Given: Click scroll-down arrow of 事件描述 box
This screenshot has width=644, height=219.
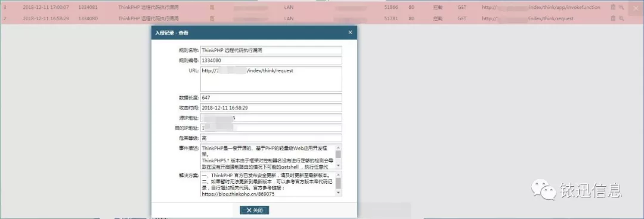Looking at the screenshot, I should (x=339, y=165).
